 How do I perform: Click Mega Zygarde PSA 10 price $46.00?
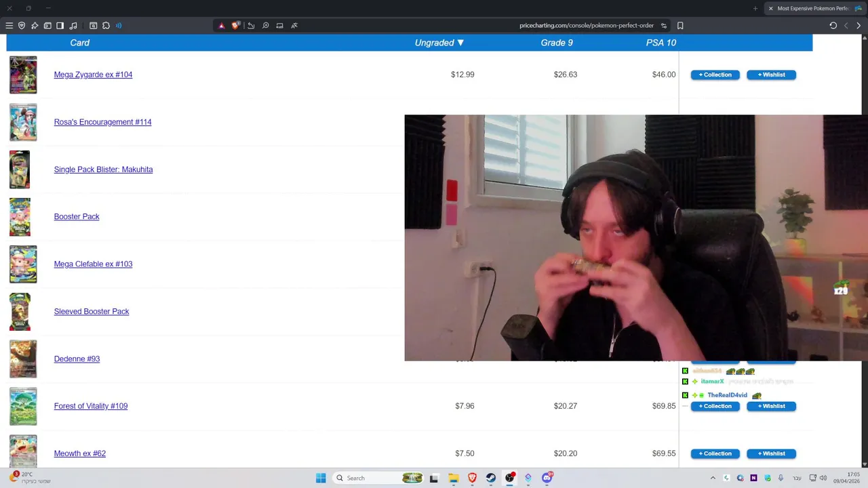pyautogui.click(x=664, y=75)
